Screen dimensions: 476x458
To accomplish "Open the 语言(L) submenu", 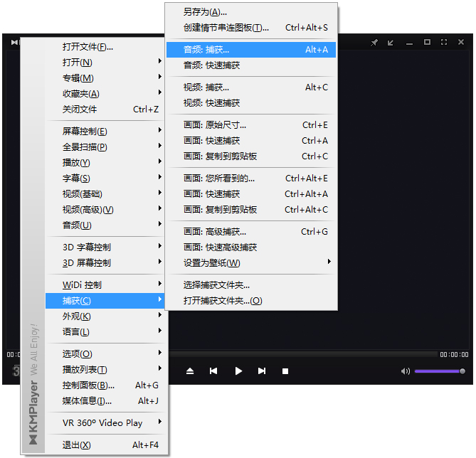I will pos(105,331).
